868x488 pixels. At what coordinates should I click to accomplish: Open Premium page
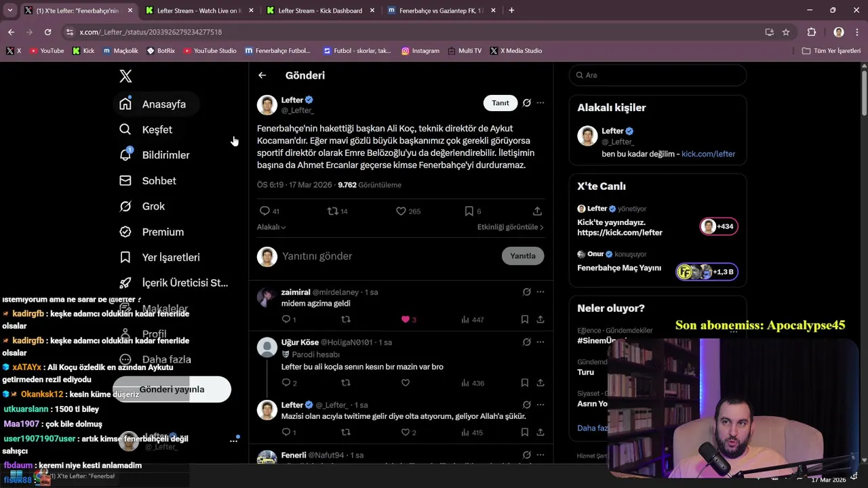coord(151,232)
